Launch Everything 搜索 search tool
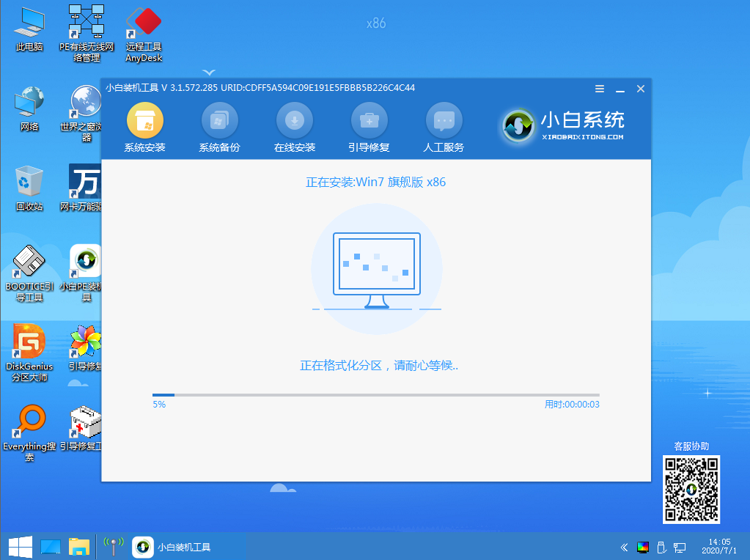This screenshot has height=560, width=750. [28, 432]
